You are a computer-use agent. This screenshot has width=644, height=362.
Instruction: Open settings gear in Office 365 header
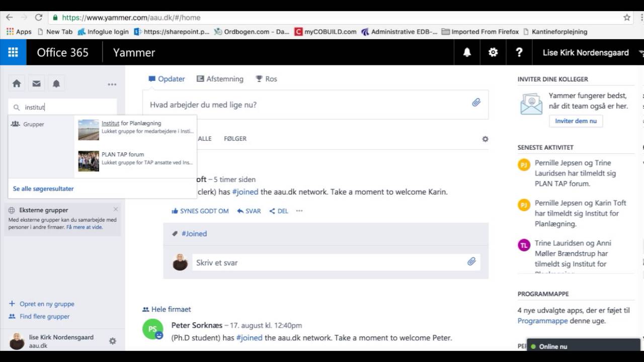[x=493, y=52]
